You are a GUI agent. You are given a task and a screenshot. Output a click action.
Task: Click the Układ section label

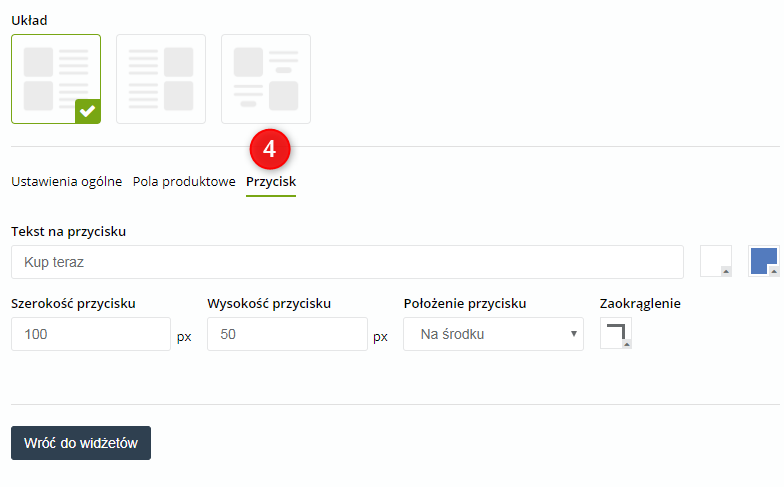(x=30, y=20)
